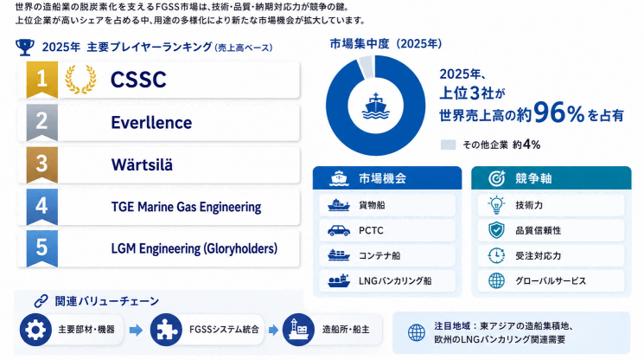This screenshot has height=360, width=644.
Task: Pick the 品質信頼性 competition axis item
Action: pyautogui.click(x=552, y=230)
